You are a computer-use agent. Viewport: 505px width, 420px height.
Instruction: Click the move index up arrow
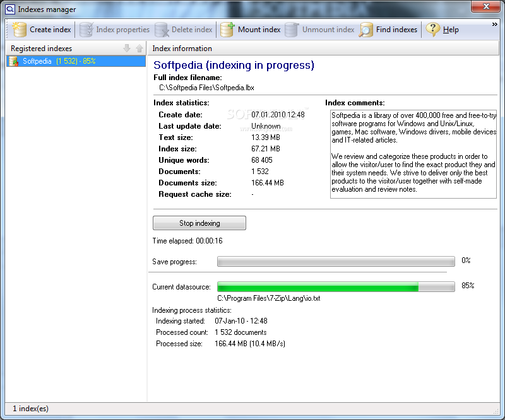click(139, 49)
